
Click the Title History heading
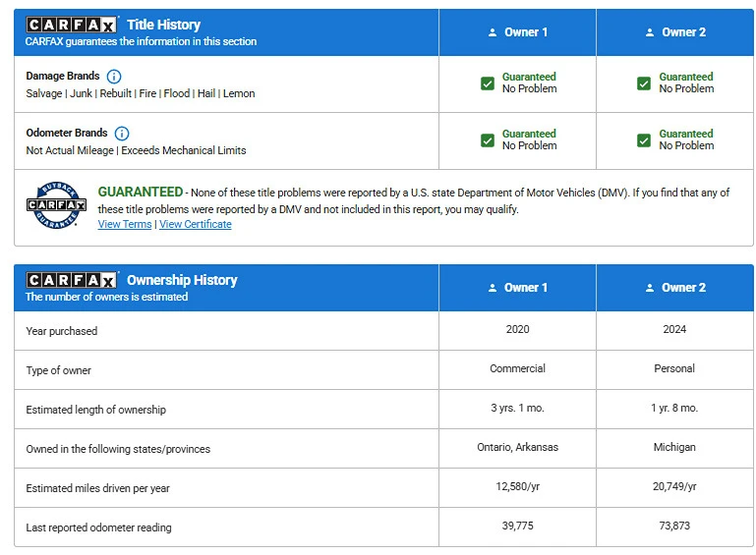(164, 25)
